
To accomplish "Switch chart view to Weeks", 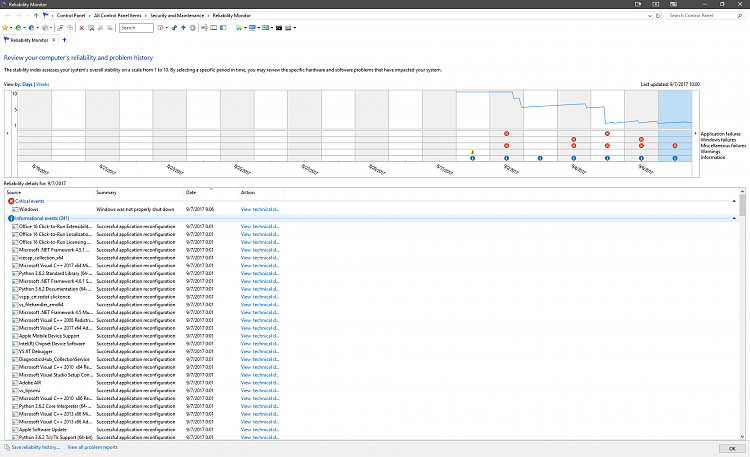I will click(43, 85).
